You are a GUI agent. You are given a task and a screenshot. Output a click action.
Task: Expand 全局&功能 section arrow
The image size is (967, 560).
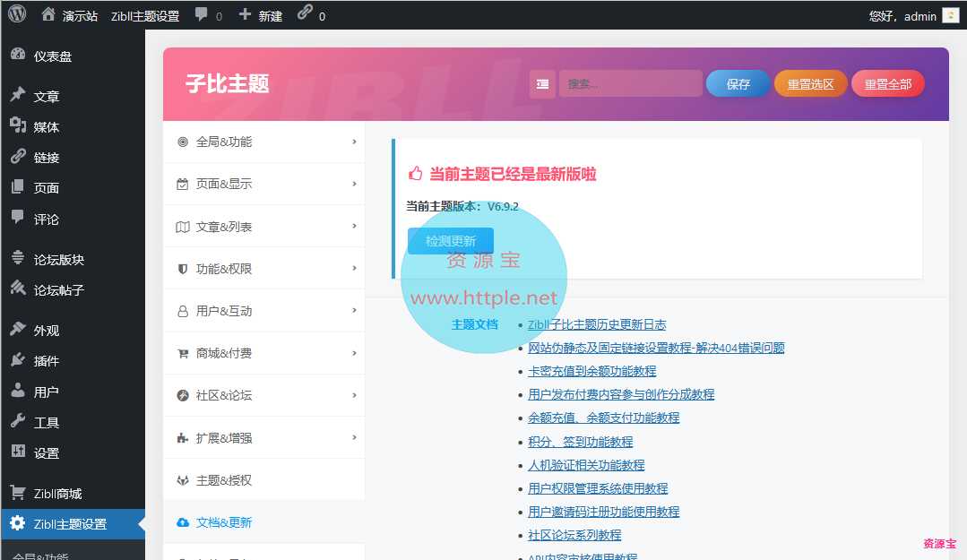coord(354,142)
